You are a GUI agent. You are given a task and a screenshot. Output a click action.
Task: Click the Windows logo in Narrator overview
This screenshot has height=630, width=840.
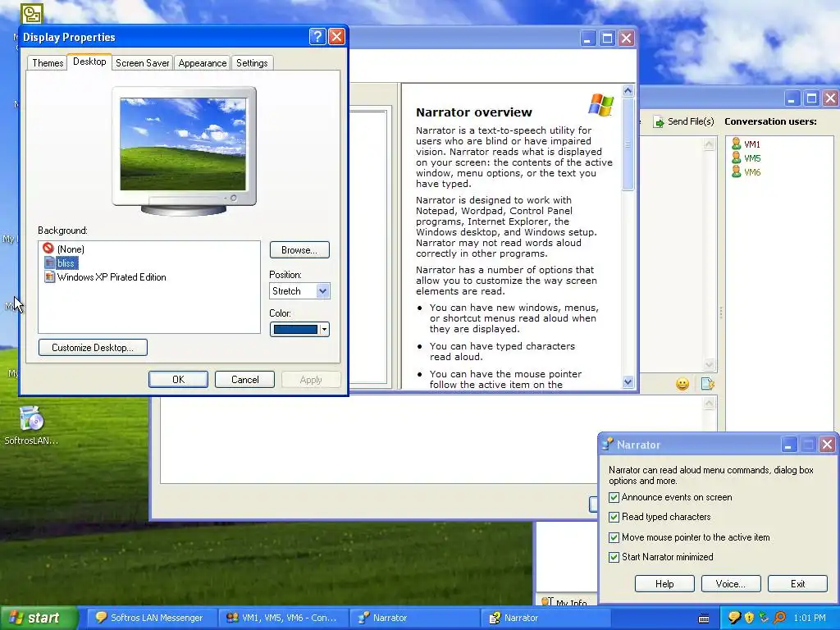(x=600, y=104)
